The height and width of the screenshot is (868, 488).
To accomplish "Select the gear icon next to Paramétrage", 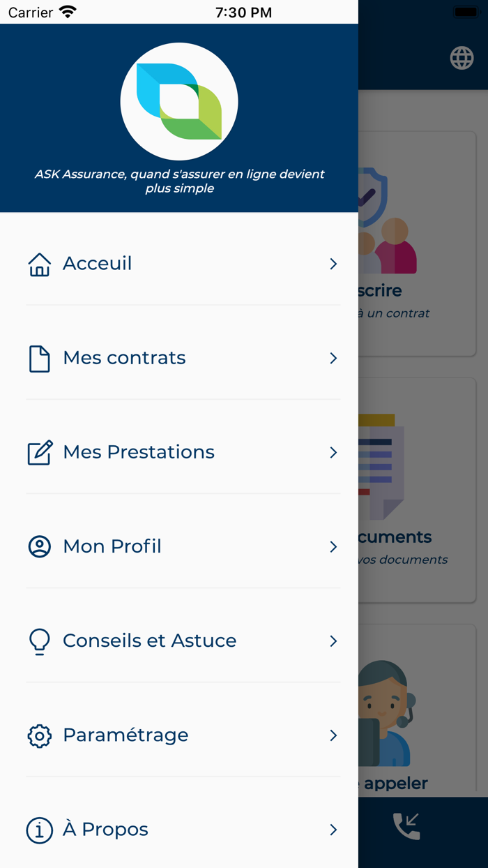I will point(40,735).
